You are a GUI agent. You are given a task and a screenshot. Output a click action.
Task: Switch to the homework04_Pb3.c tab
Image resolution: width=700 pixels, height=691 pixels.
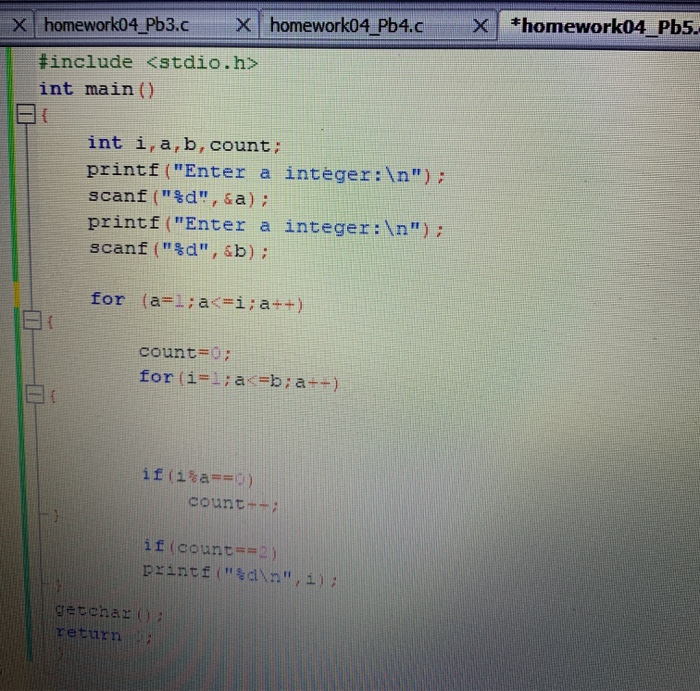pyautogui.click(x=117, y=25)
